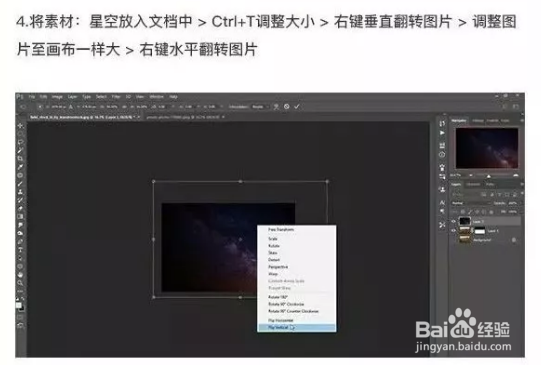Open the Tool Presets panel icon
Screen dimensions: 541x365
coord(442,225)
